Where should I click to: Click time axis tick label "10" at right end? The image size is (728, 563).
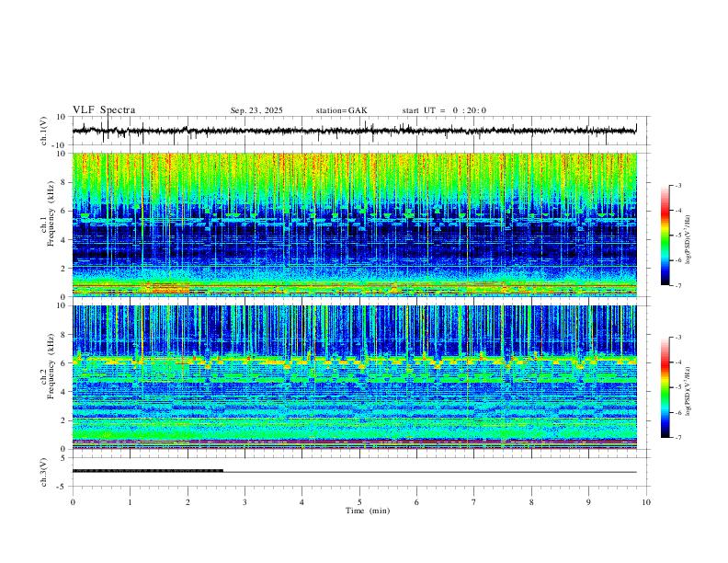click(646, 502)
